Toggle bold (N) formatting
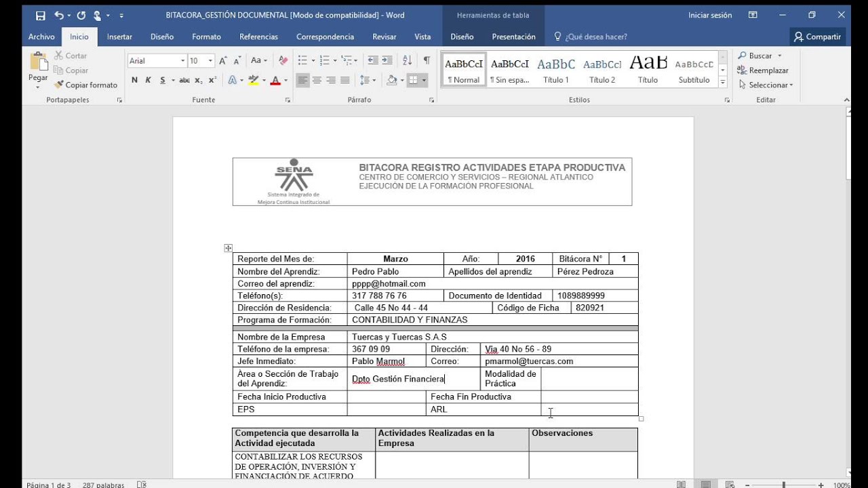This screenshot has width=868, height=488. 134,80
